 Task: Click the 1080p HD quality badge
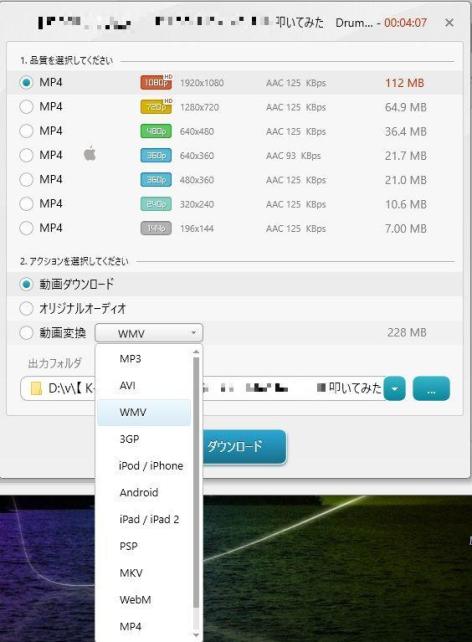pyautogui.click(x=156, y=82)
